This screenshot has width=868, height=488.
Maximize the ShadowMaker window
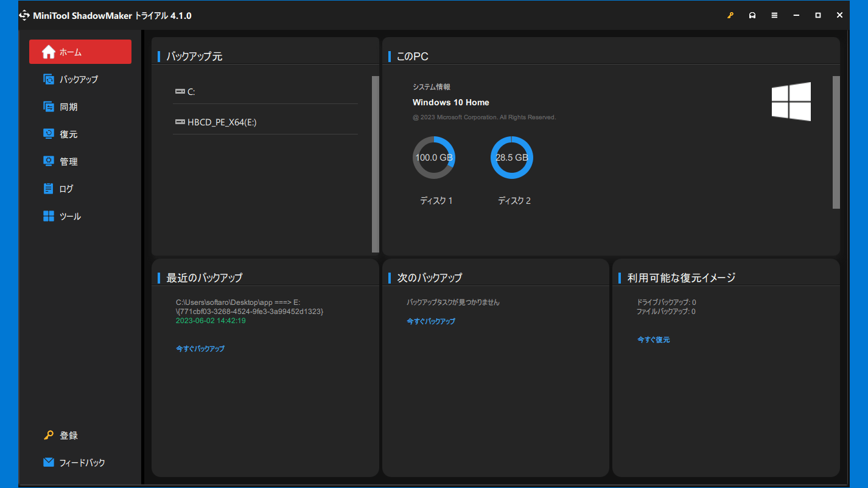coord(818,15)
